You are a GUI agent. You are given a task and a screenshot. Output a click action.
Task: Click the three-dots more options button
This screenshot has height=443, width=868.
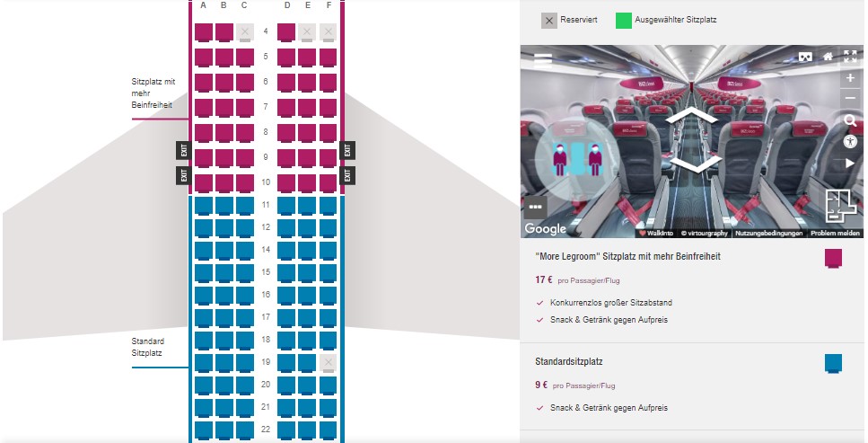coord(535,207)
